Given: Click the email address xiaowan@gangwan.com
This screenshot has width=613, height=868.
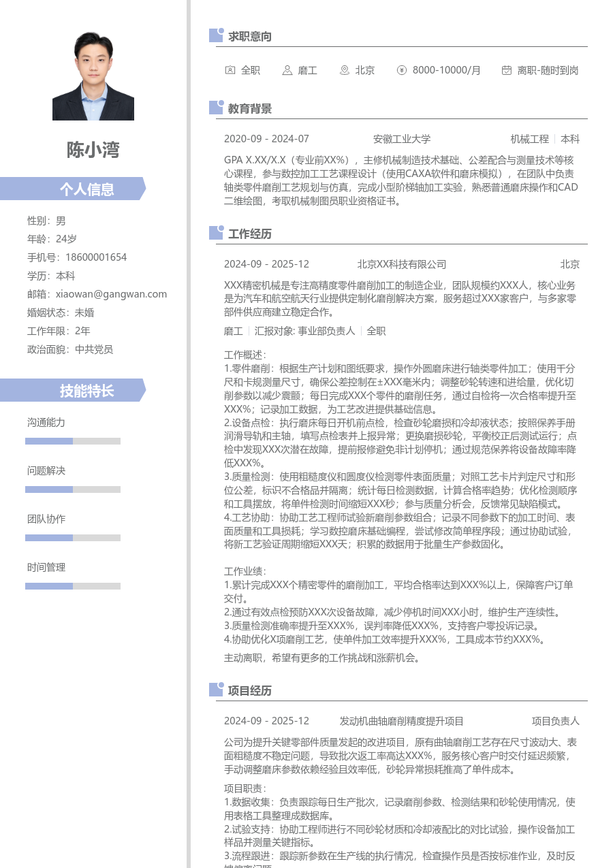Looking at the screenshot, I should tap(111, 294).
